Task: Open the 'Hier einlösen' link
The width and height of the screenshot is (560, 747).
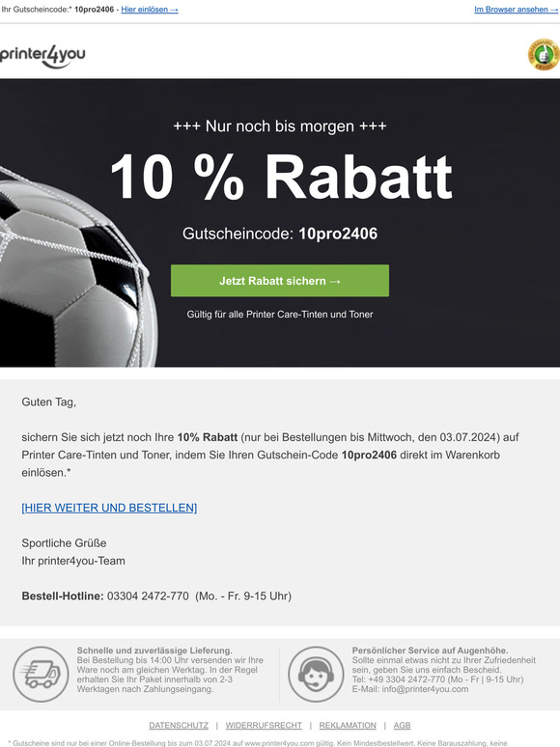Action: (x=150, y=10)
